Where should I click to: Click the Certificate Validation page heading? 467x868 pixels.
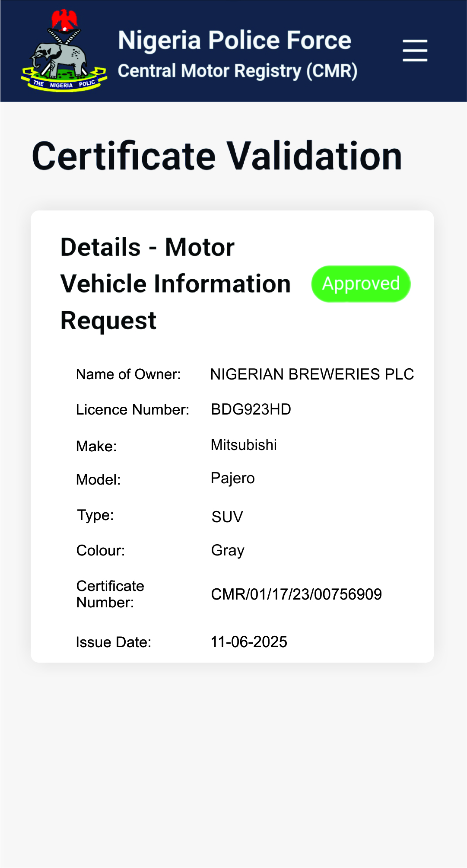coord(217,156)
